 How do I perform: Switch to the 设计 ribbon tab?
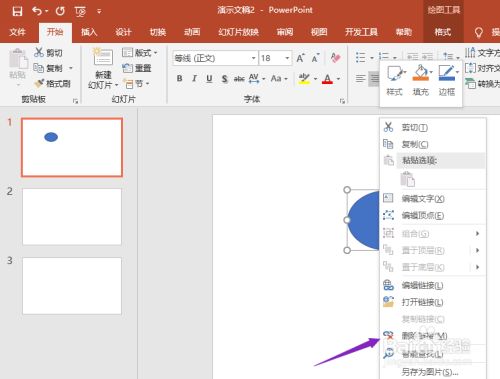(123, 32)
